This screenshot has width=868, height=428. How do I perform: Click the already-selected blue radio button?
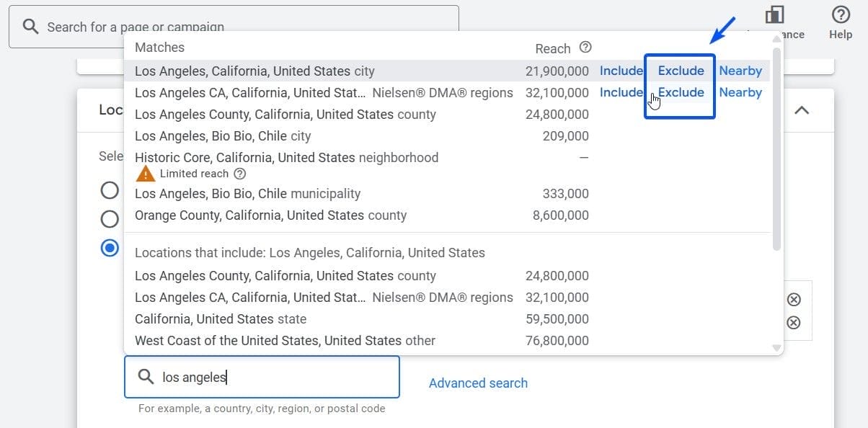click(109, 247)
